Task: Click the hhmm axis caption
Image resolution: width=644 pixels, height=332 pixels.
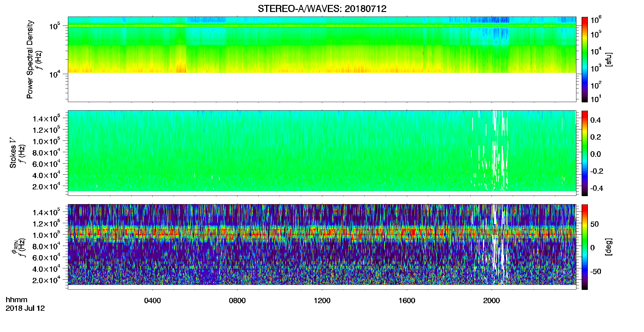Action: tap(17, 300)
